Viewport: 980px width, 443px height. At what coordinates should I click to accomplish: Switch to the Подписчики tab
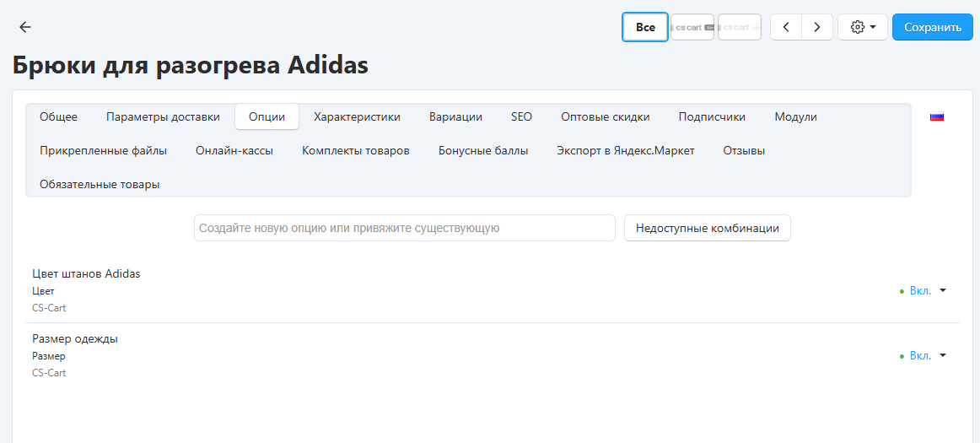point(712,116)
